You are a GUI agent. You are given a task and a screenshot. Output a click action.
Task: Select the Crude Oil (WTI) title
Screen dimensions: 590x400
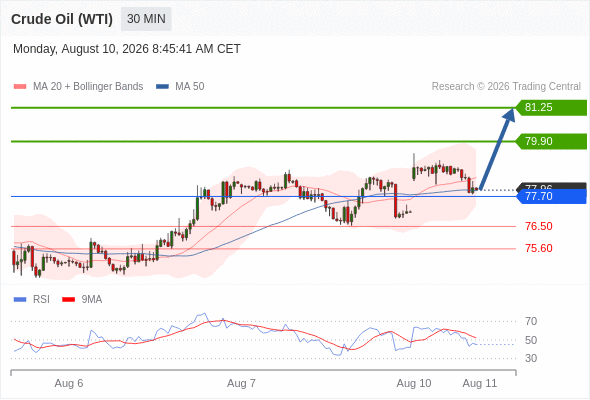[x=62, y=19]
